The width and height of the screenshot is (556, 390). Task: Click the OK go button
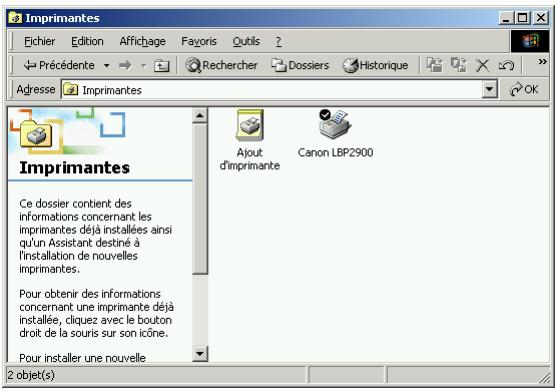tap(524, 89)
